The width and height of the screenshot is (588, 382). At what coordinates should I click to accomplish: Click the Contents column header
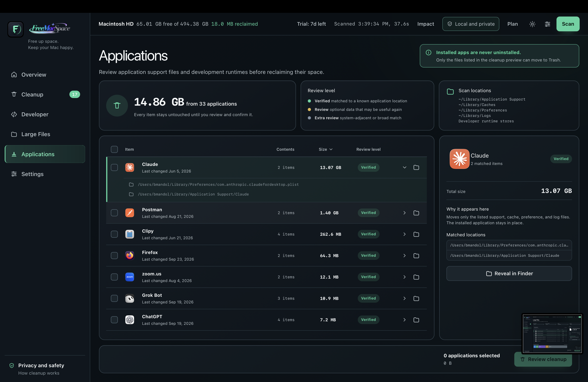coord(285,149)
